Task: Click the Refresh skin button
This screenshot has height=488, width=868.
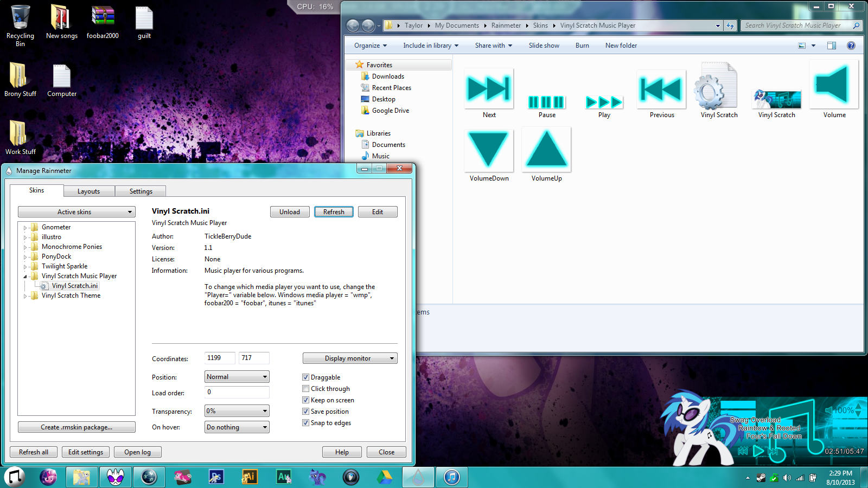Action: pos(334,212)
